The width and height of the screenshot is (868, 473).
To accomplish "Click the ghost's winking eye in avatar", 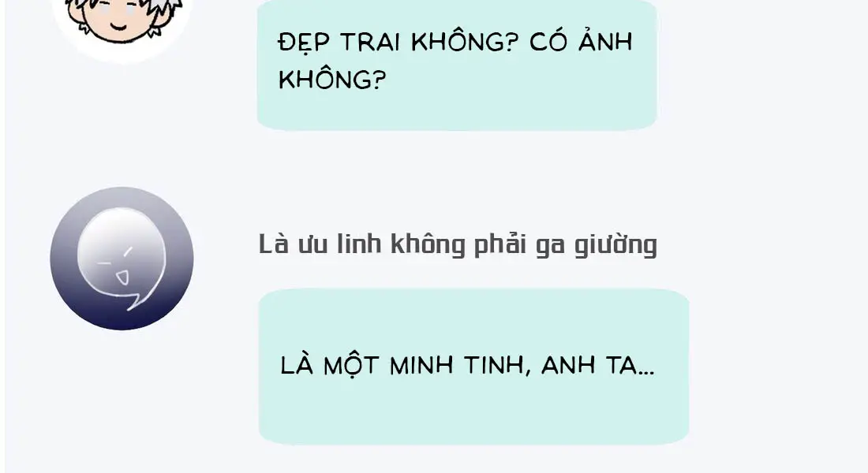I will tap(128, 251).
